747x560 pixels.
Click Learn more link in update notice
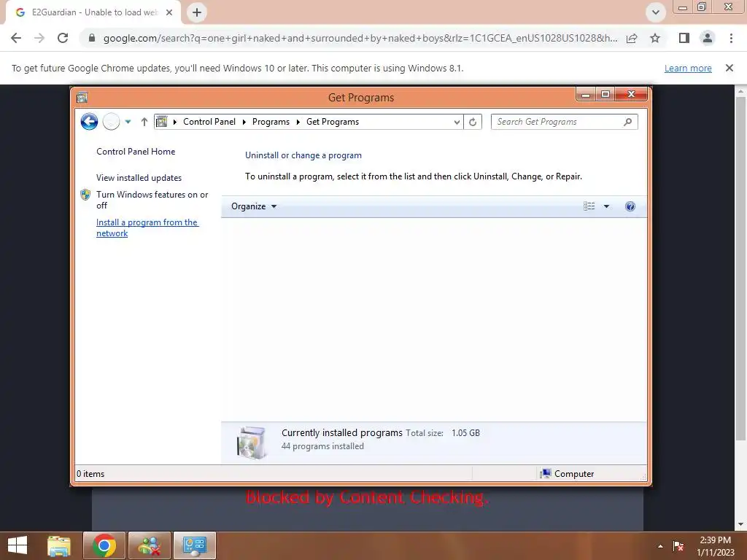[688, 68]
